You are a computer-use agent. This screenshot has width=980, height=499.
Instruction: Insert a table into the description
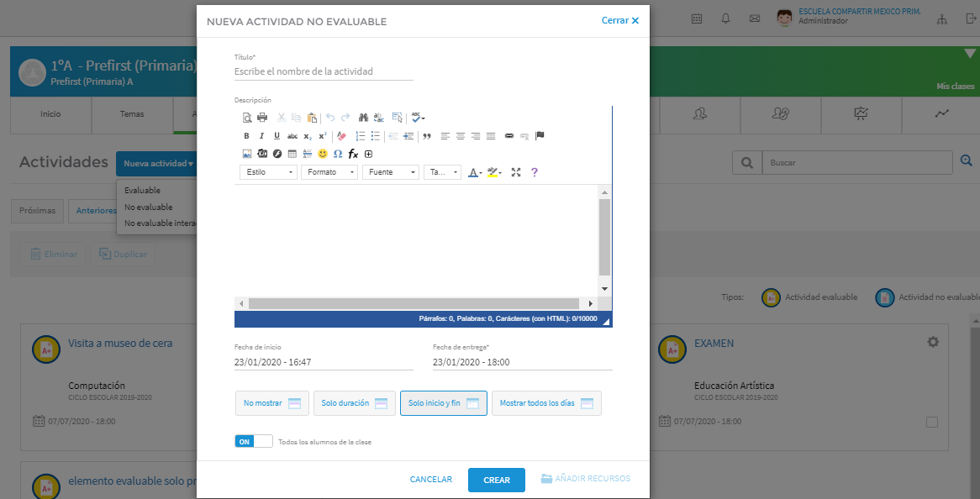292,154
